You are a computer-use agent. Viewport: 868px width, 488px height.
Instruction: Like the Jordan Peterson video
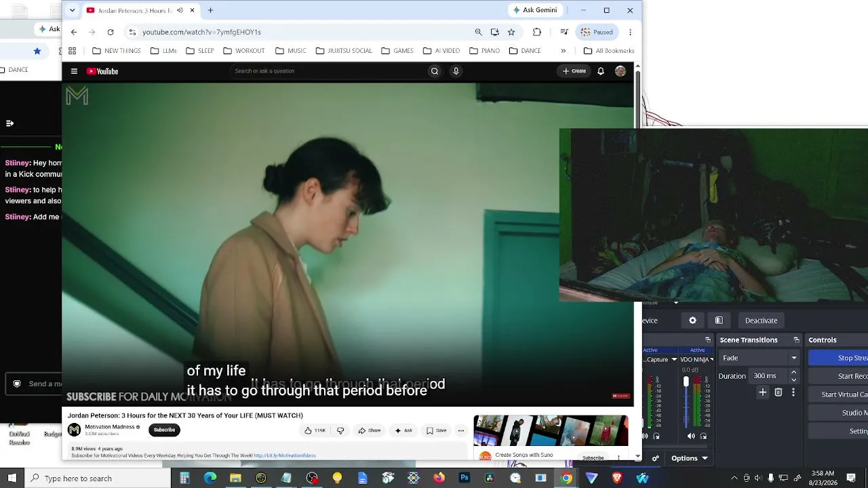coord(315,430)
